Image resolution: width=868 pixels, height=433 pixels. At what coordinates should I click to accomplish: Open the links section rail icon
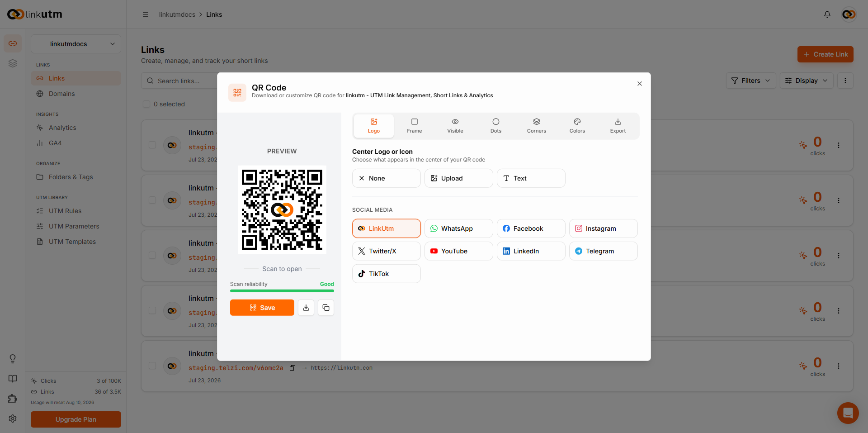pos(13,43)
